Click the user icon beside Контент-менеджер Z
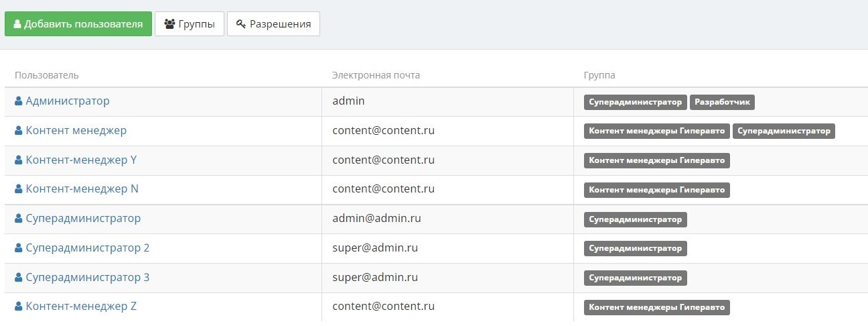Image resolution: width=868 pixels, height=326 pixels. point(19,307)
